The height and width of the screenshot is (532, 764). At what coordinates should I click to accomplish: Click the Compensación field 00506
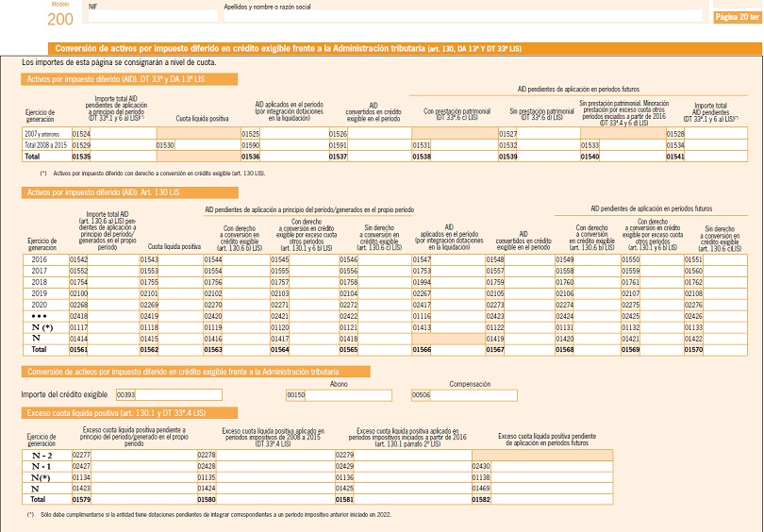pyautogui.click(x=473, y=395)
